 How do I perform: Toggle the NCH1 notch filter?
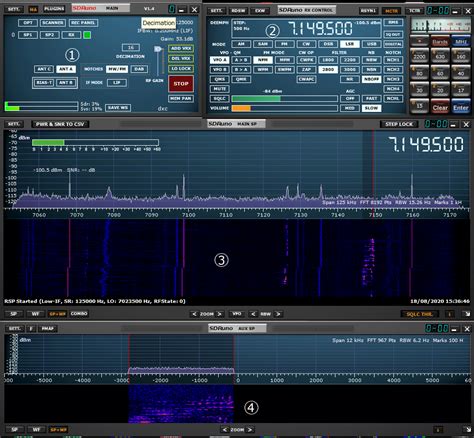(393, 60)
